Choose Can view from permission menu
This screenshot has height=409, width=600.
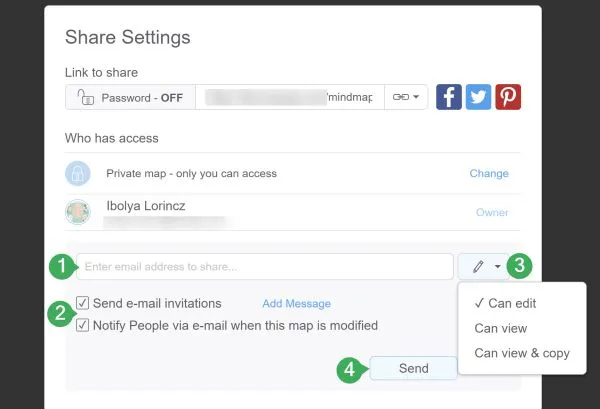pyautogui.click(x=500, y=328)
